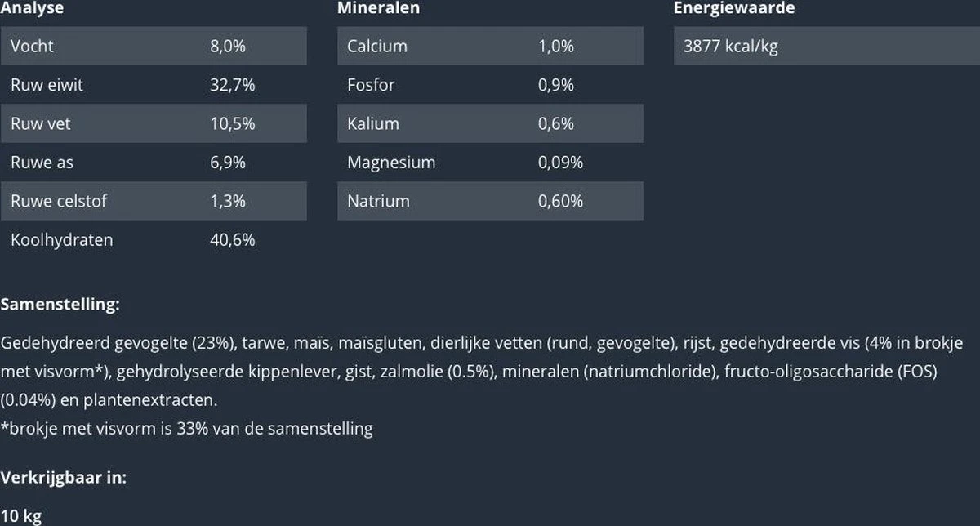The image size is (980, 526).
Task: Click the Ruw eiwit 32,7% row
Action: [154, 85]
